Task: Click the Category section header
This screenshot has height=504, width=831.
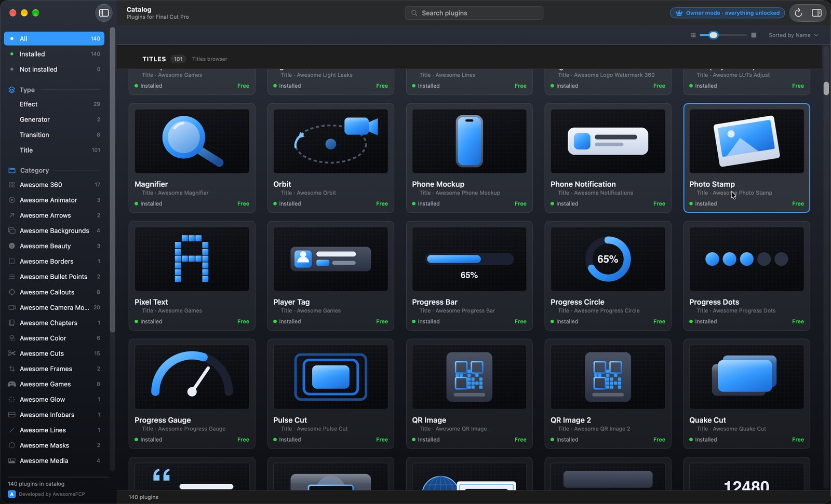Action: coord(34,170)
